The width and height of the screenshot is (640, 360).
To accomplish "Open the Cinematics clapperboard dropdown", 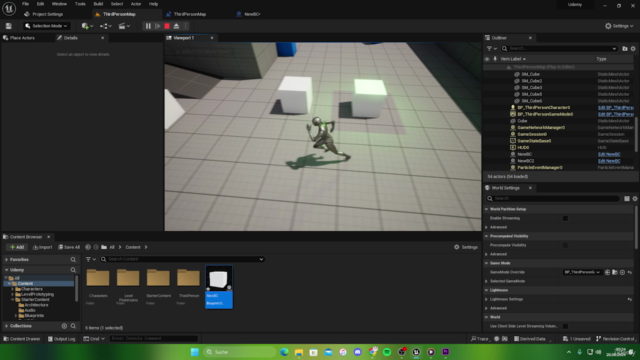I will coord(124,26).
